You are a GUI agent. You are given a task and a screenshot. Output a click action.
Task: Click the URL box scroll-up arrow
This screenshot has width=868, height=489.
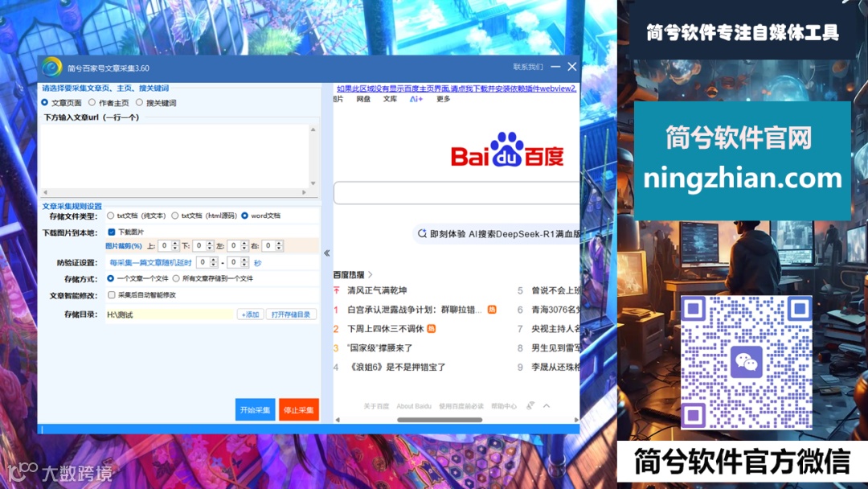(x=313, y=129)
